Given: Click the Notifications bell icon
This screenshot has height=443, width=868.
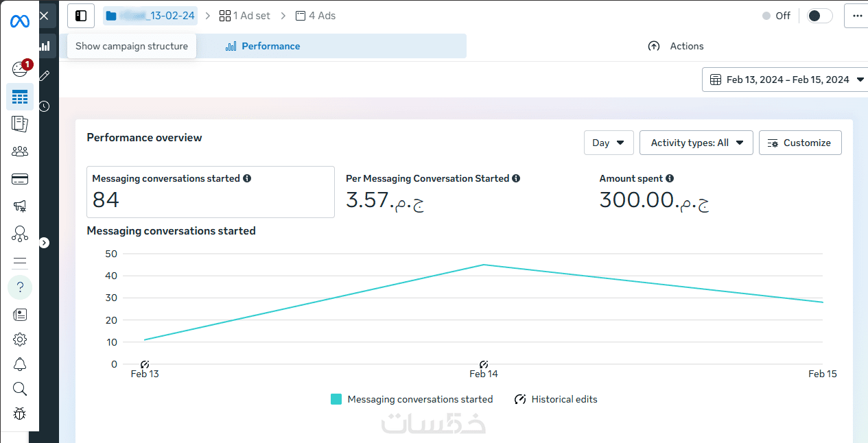Looking at the screenshot, I should (20, 364).
